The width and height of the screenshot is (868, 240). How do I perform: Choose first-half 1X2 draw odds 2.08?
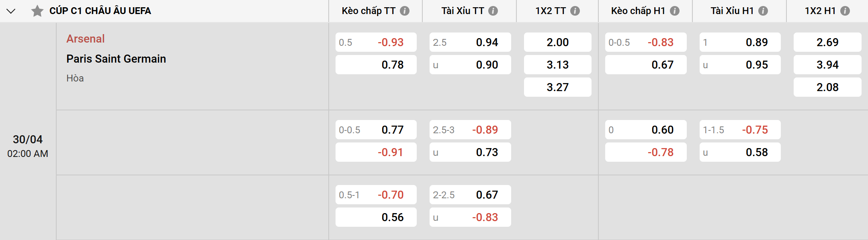tap(827, 87)
